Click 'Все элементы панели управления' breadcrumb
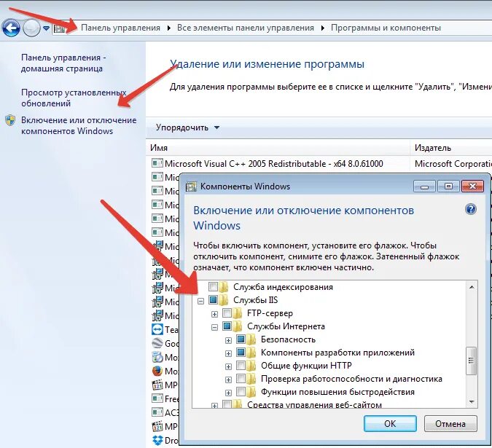Viewport: 492px width, 448px height. [246, 28]
